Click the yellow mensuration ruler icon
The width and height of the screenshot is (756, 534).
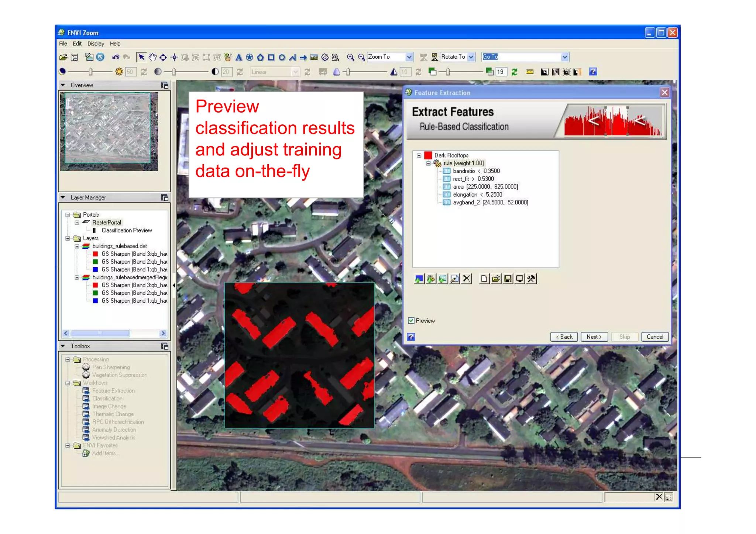pos(530,72)
